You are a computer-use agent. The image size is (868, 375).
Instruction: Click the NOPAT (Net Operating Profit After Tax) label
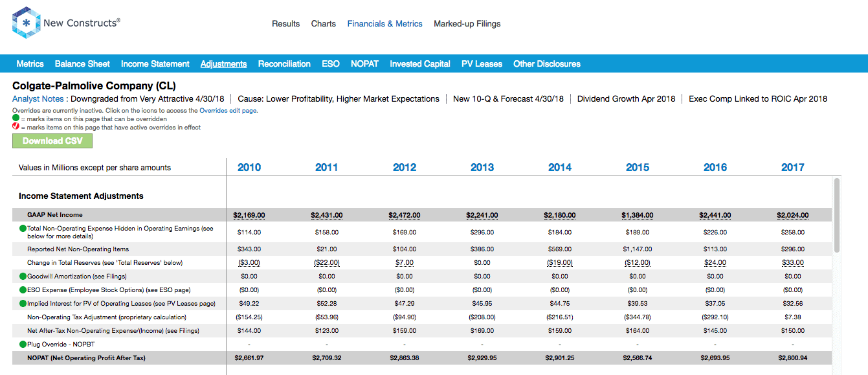coord(86,358)
